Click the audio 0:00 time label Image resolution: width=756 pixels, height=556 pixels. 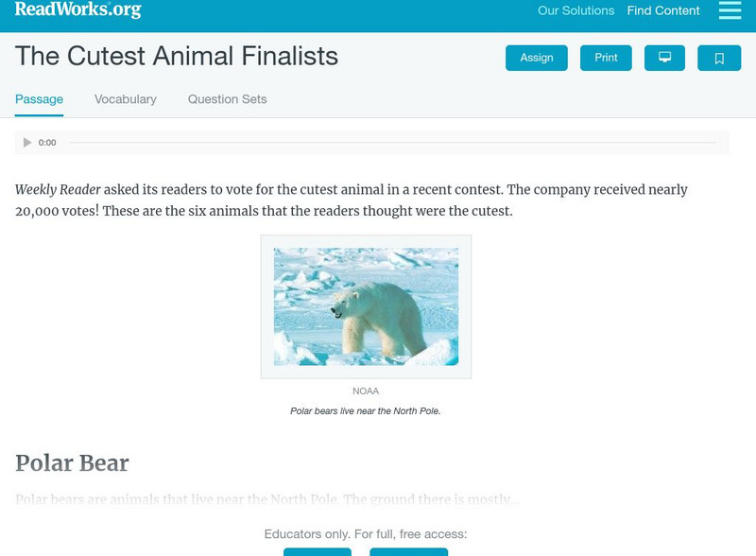point(47,143)
